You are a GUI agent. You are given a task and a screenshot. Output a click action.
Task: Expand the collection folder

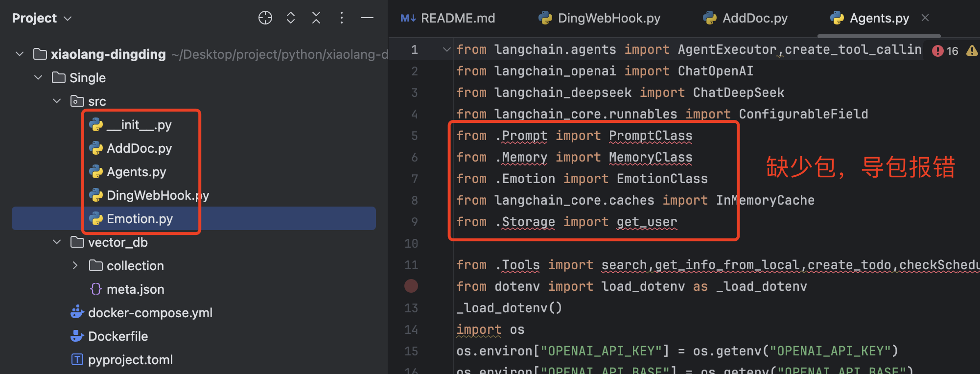[75, 266]
